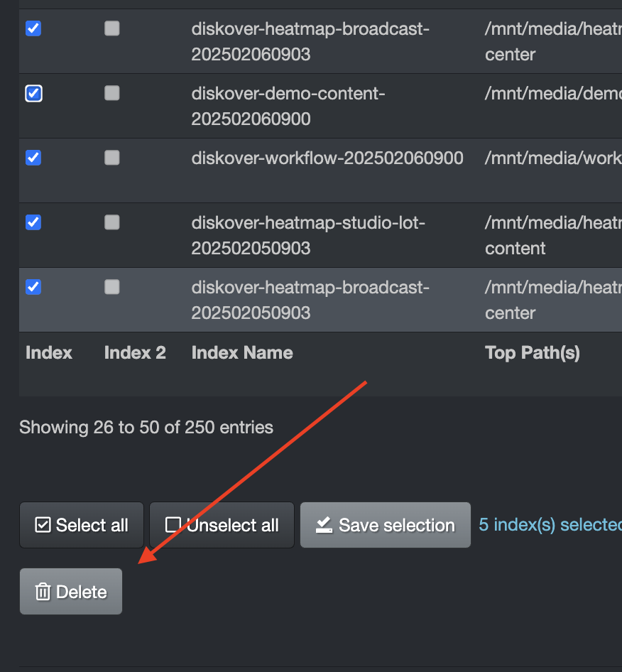Uncheck Index box for diskover-heatmap-broadcast-202502050903
The width and height of the screenshot is (622, 672).
tap(33, 287)
